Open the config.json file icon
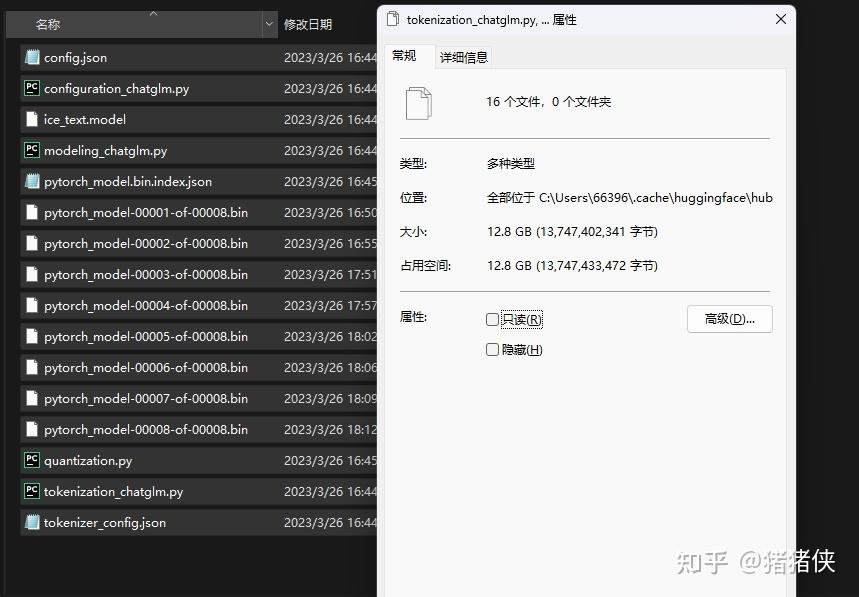Image resolution: width=859 pixels, height=597 pixels. 33,57
